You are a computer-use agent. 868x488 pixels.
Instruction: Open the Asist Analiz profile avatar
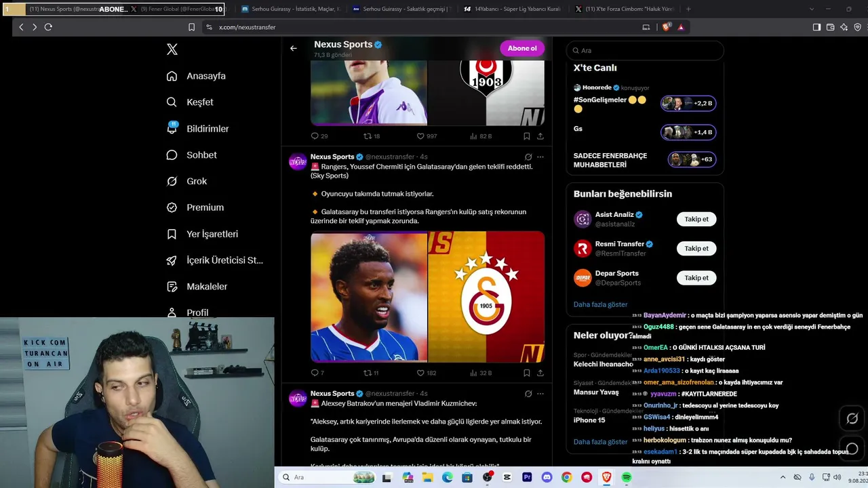[x=583, y=219]
